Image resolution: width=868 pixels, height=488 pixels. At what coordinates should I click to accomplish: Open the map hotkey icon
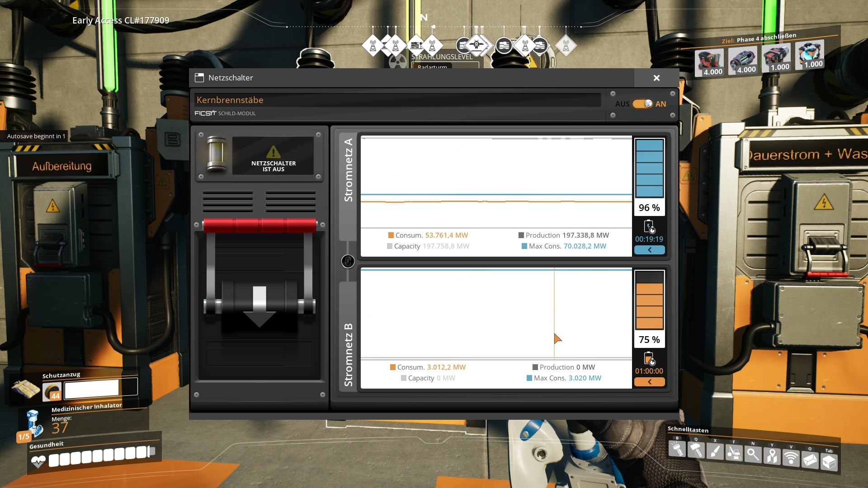[x=772, y=456]
